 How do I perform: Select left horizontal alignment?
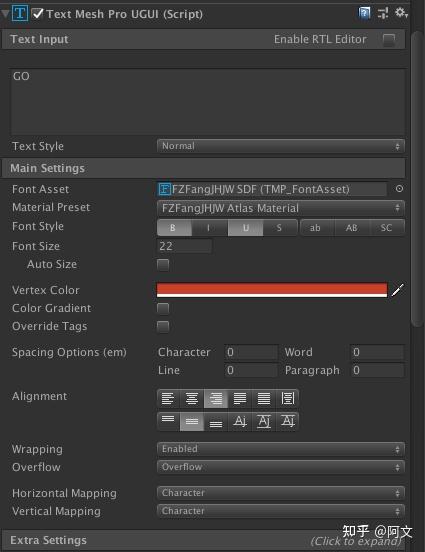168,399
